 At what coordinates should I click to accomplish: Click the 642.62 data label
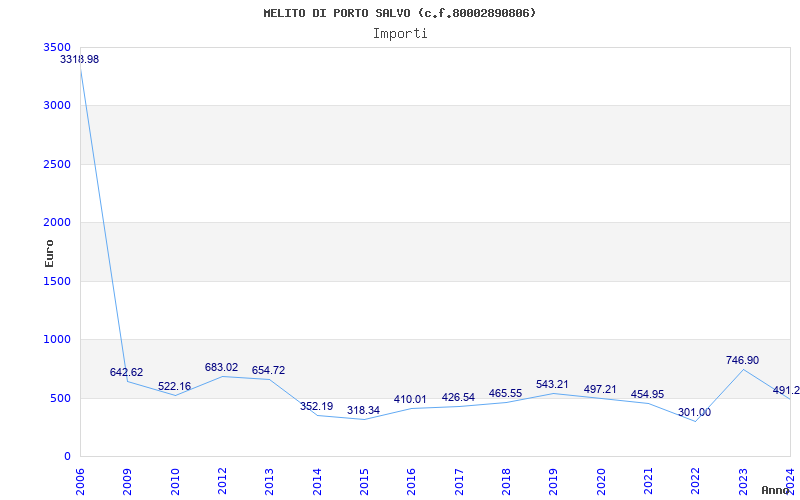pyautogui.click(x=127, y=372)
